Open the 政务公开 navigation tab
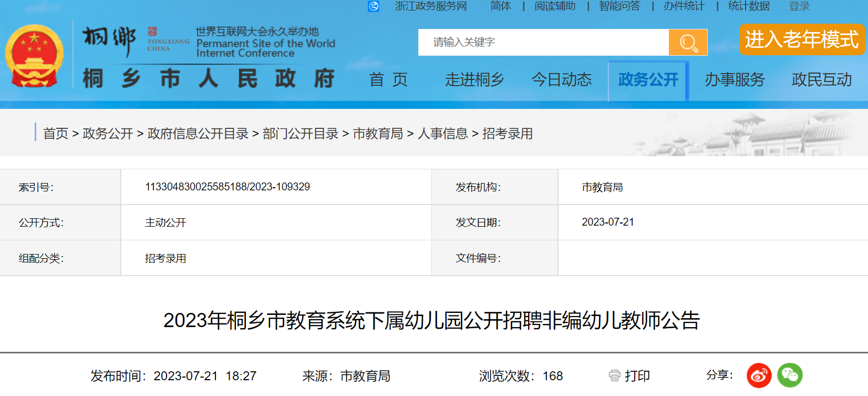The height and width of the screenshot is (396, 868). click(648, 80)
